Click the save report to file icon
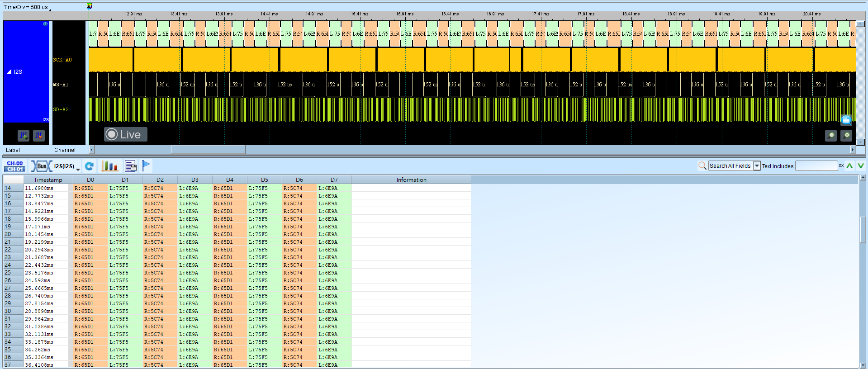Viewport: 868px width, 369px height. [x=131, y=166]
